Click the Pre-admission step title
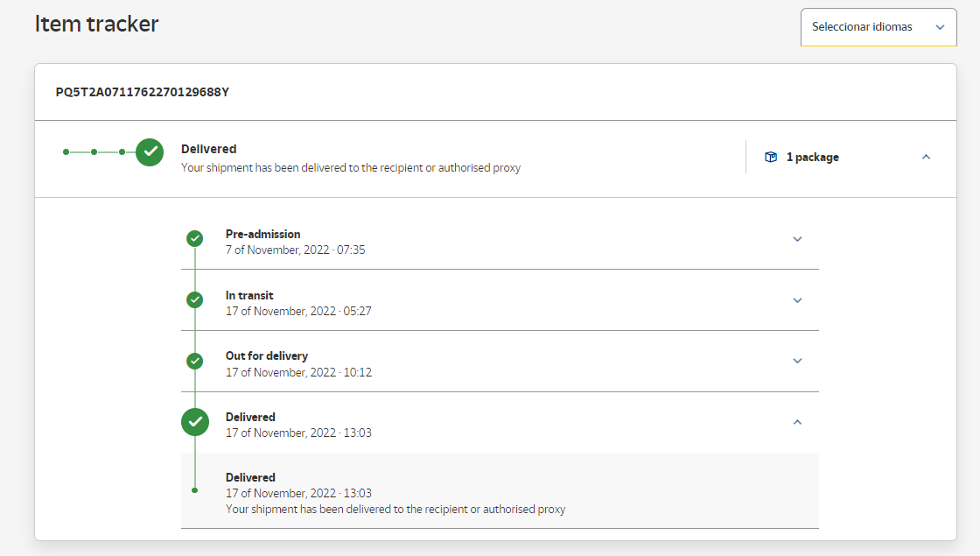 262,234
